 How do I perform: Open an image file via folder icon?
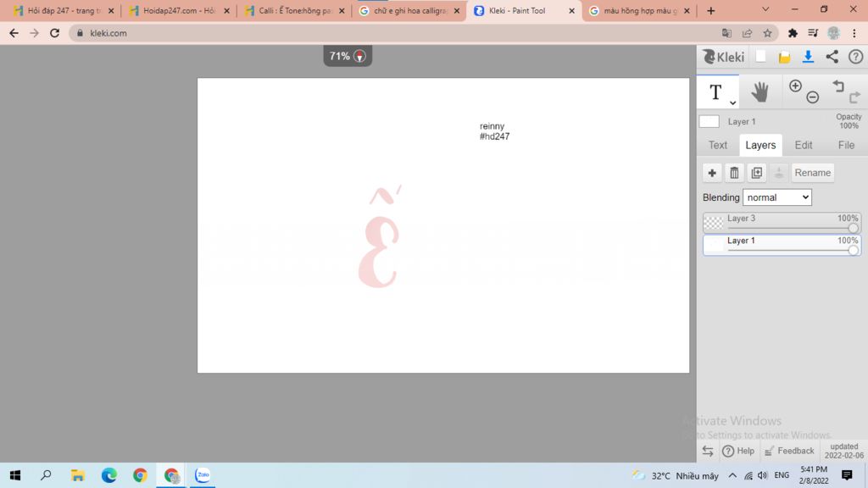click(784, 57)
